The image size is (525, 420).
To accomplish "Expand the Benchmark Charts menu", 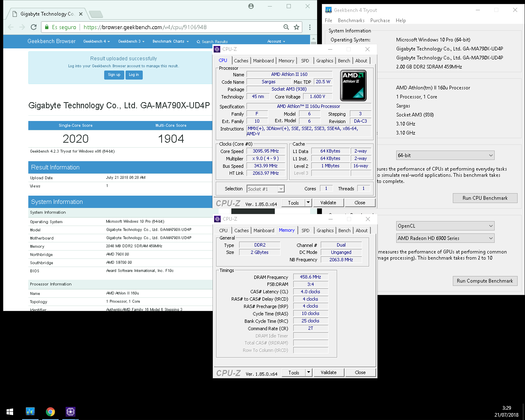I will pos(171,41).
